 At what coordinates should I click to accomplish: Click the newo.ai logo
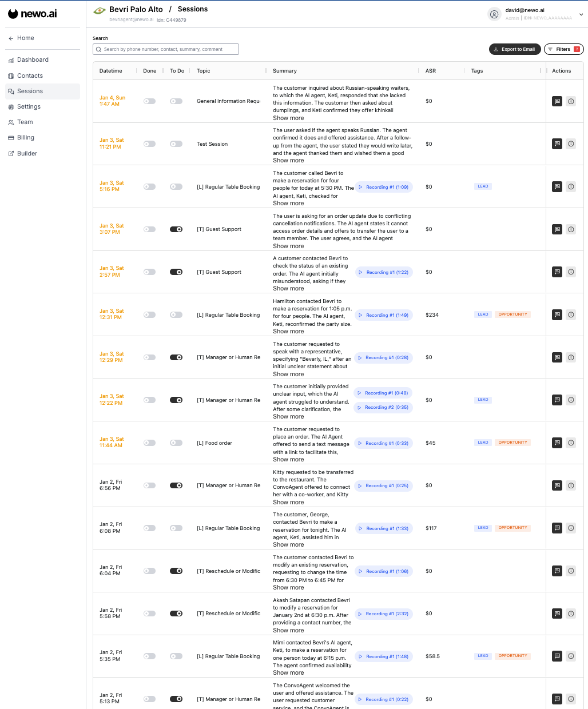pyautogui.click(x=33, y=14)
